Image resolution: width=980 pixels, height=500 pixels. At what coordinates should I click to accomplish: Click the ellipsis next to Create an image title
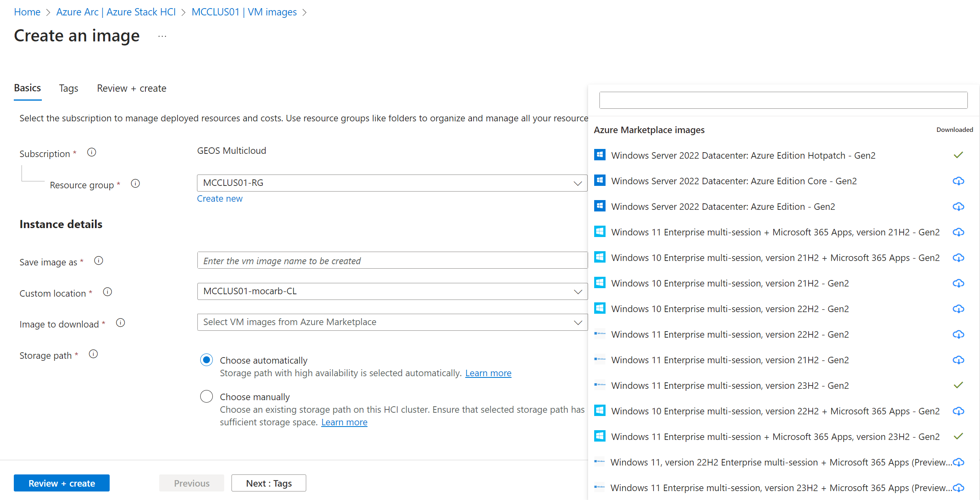pos(162,36)
